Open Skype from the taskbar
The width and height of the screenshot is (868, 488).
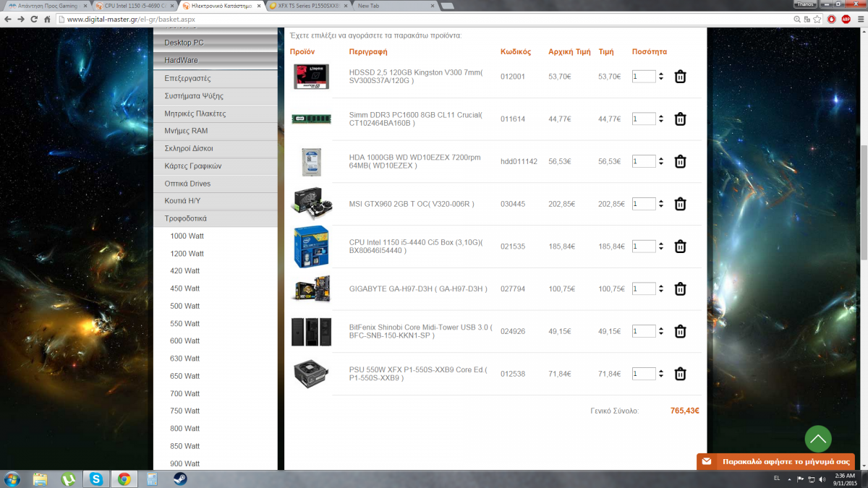point(96,479)
